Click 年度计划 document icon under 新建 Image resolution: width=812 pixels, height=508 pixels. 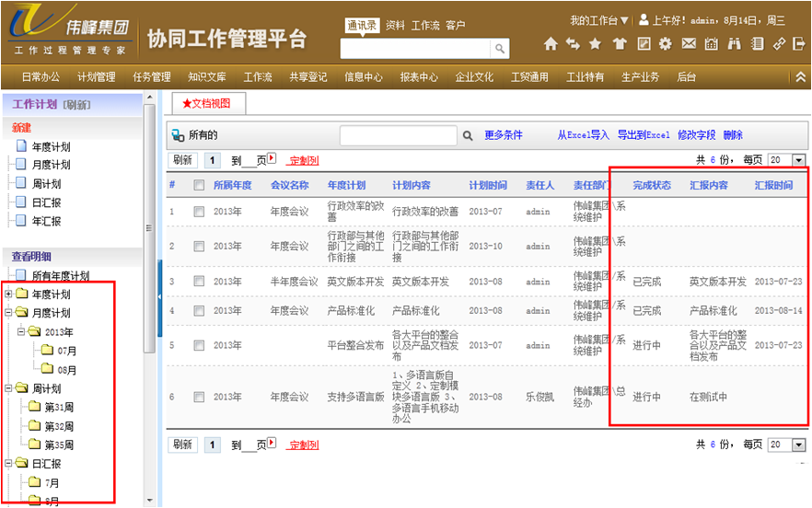tap(22, 146)
